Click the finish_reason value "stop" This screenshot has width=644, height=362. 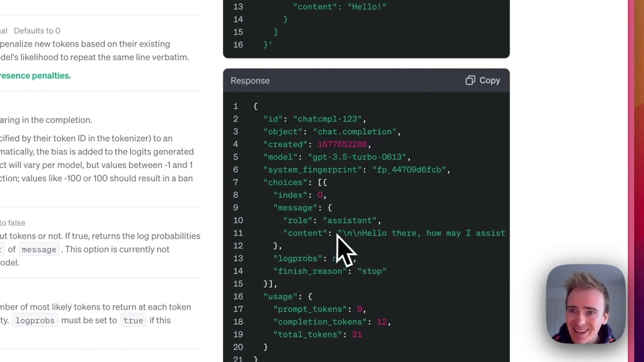[372, 271]
